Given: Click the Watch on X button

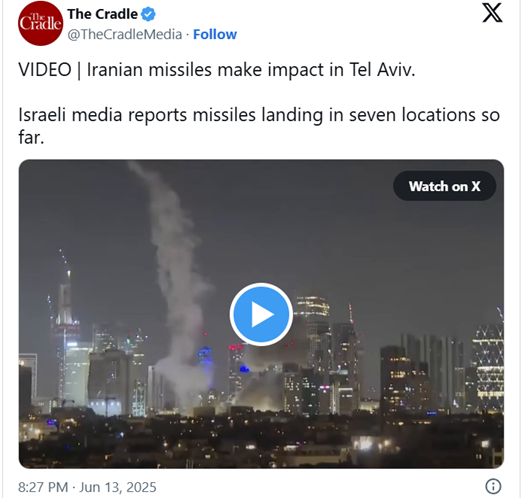Looking at the screenshot, I should (x=444, y=186).
